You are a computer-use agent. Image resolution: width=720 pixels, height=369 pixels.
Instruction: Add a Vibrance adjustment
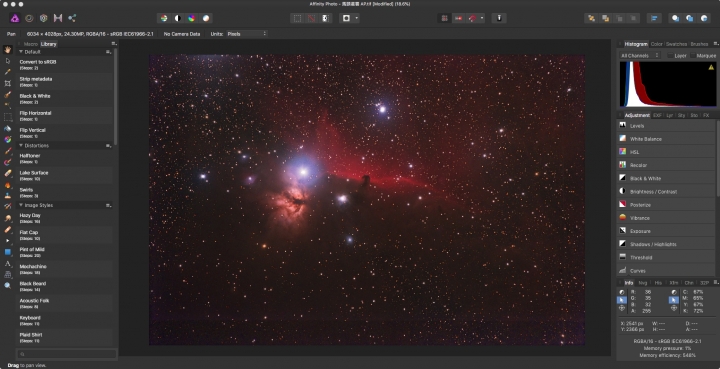(665, 218)
